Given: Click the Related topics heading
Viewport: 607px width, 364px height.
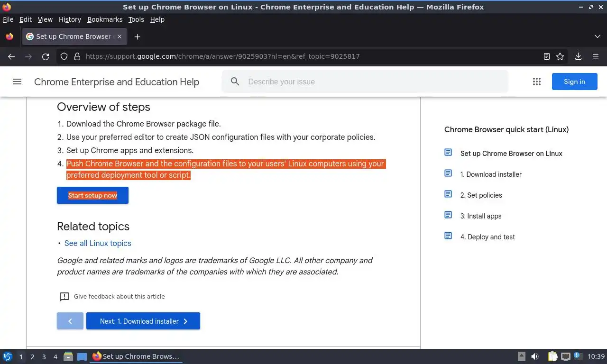Looking at the screenshot, I should (93, 227).
